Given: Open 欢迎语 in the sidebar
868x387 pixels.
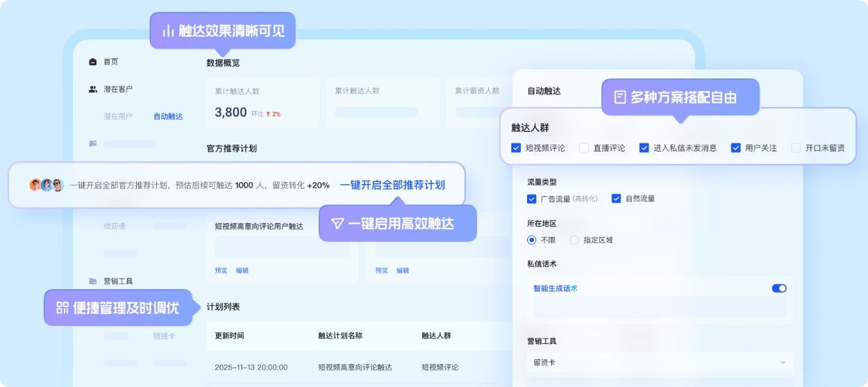Looking at the screenshot, I should click(115, 227).
